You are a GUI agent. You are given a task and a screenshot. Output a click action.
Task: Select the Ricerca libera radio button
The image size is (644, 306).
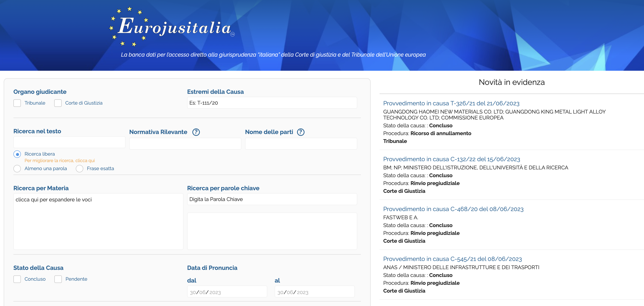[x=17, y=154]
